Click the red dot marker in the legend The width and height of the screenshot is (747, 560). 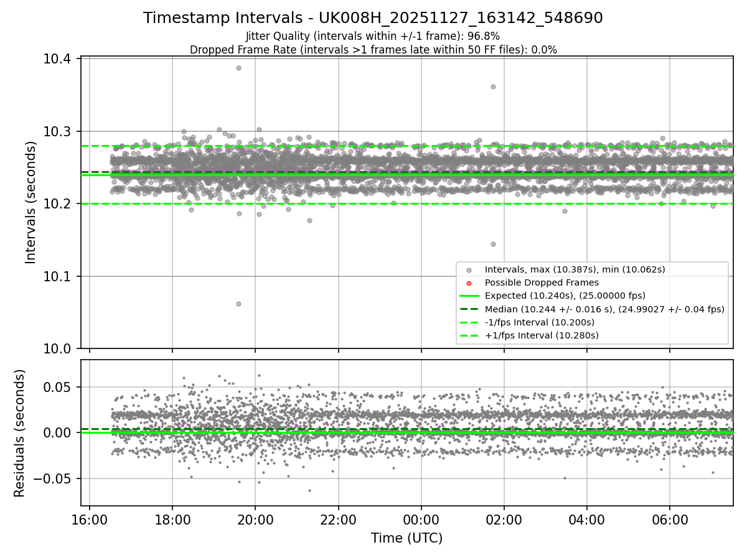[469, 282]
